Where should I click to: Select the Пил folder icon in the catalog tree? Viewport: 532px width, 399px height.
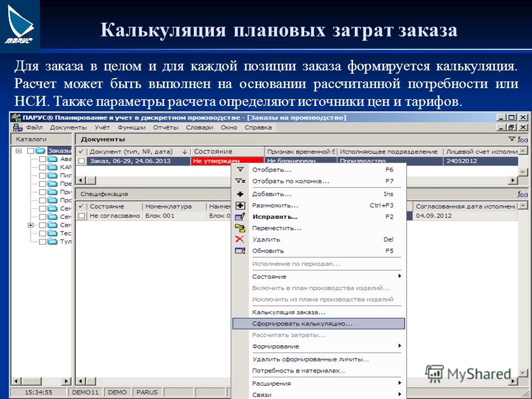tap(53, 176)
